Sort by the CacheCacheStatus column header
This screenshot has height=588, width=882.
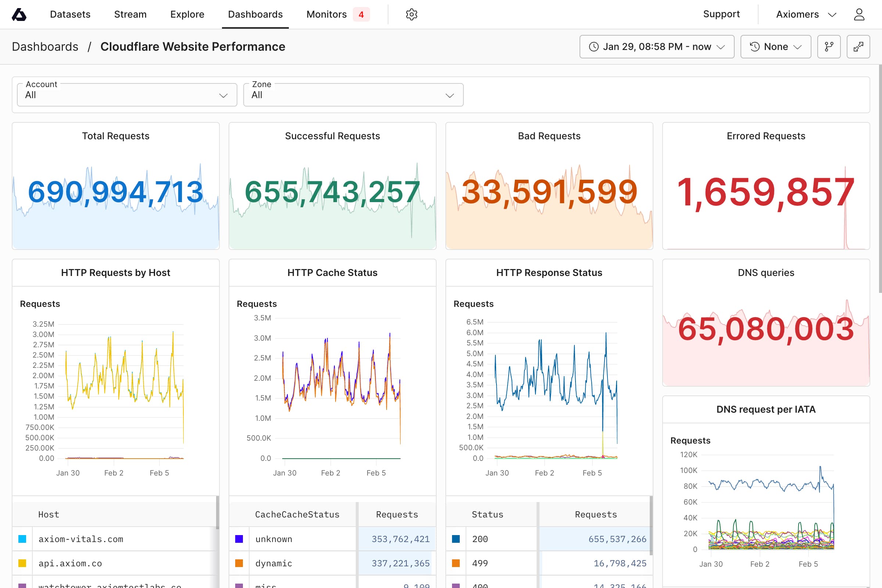297,514
